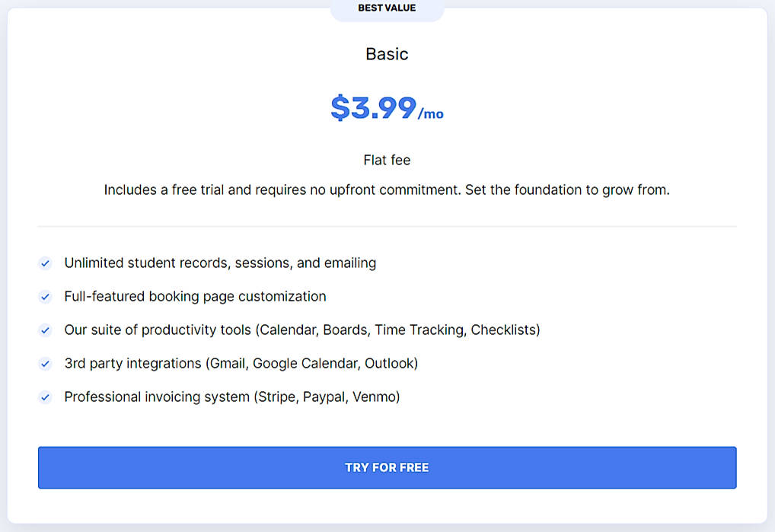Screen dimensions: 775x532
Task: Open details under the Flat fee label
Action: [387, 160]
